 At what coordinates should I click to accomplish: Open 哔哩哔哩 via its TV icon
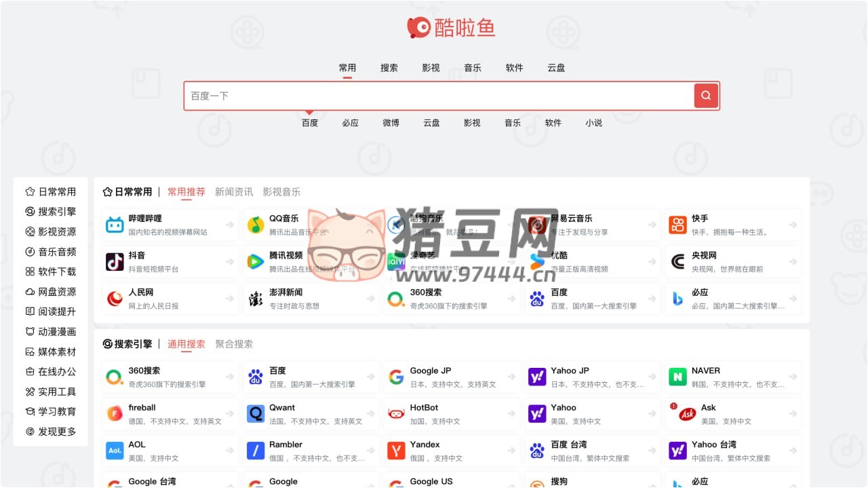[x=114, y=225]
